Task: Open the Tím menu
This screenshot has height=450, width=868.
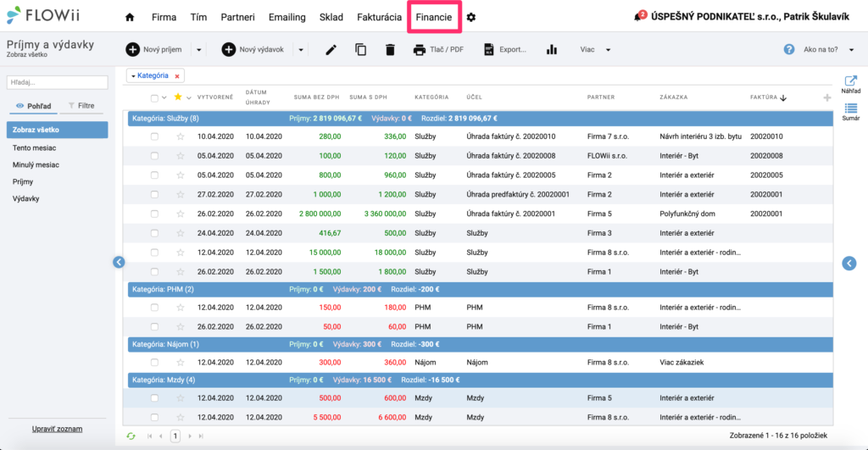Action: [198, 17]
